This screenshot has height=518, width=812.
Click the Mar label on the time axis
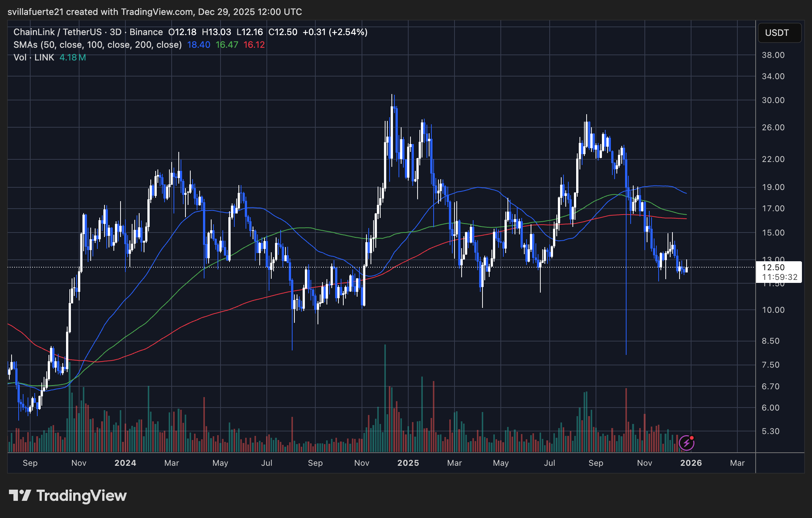point(738,463)
